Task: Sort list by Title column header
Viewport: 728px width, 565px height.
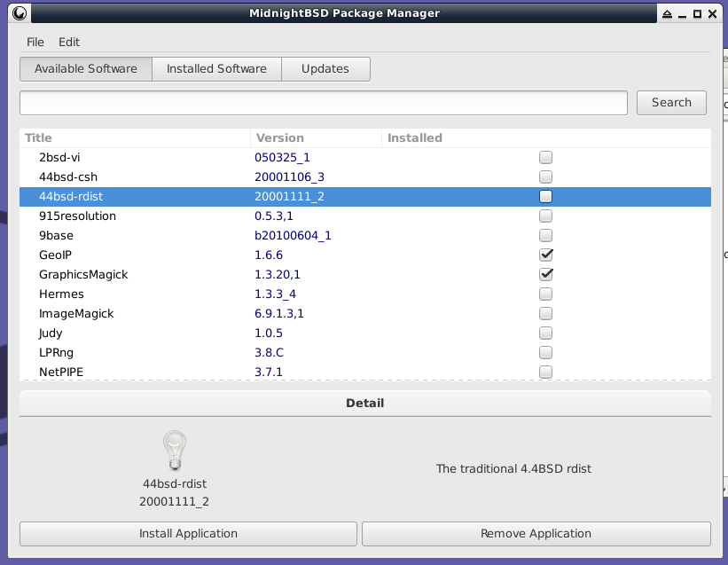Action: (135, 137)
